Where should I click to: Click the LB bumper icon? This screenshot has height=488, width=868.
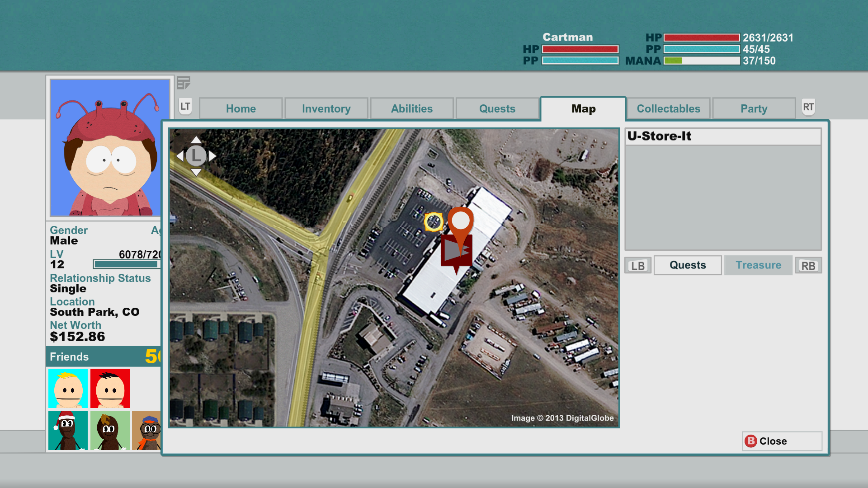click(x=638, y=266)
